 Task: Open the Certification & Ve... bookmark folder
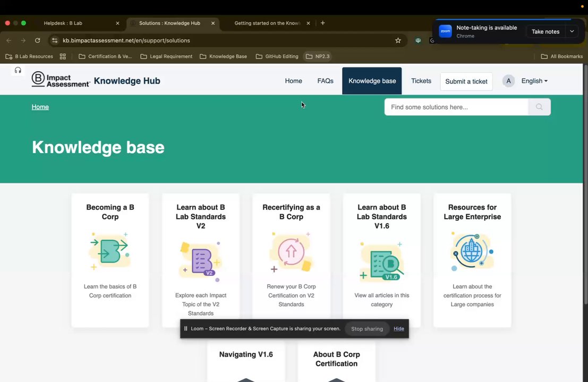[x=105, y=57]
